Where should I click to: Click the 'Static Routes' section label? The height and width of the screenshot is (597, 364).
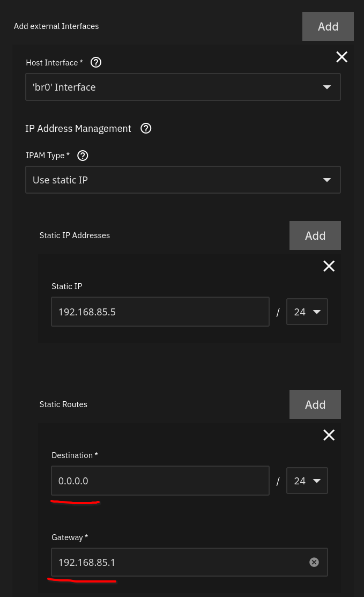(63, 404)
